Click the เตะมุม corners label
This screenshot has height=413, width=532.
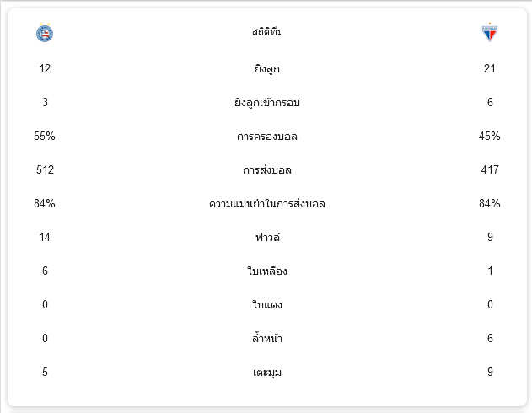267,372
